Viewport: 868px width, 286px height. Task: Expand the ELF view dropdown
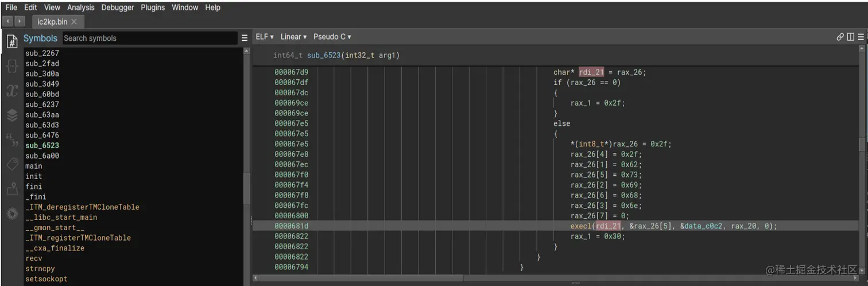point(264,37)
